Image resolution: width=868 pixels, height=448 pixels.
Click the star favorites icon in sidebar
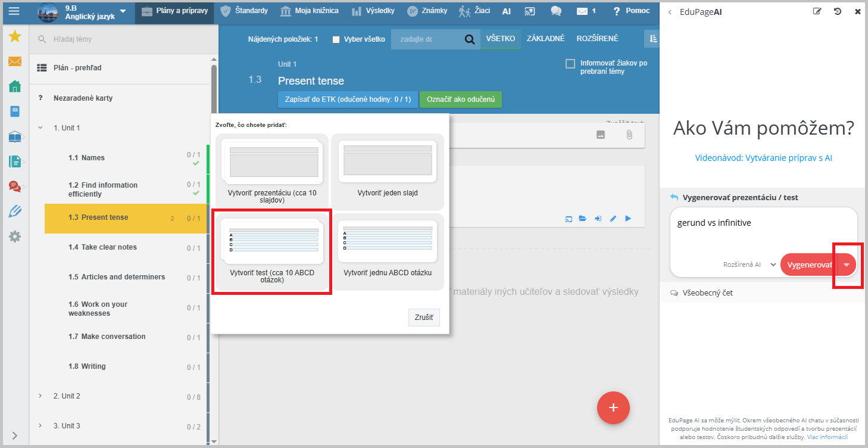coord(15,37)
